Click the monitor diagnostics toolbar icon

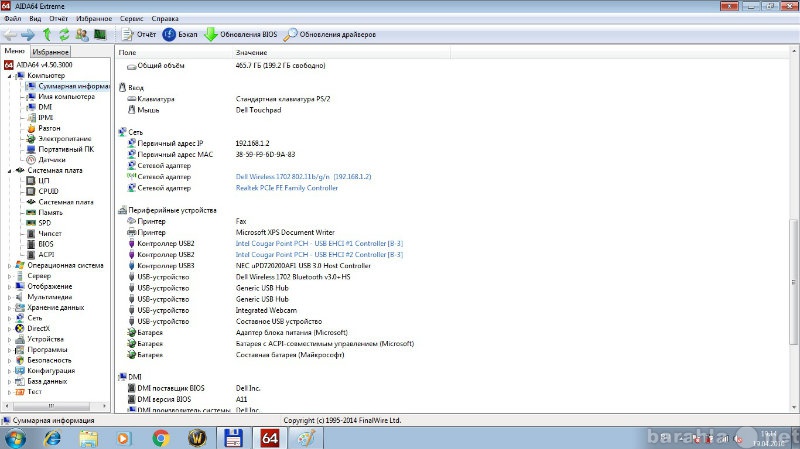(x=99, y=35)
